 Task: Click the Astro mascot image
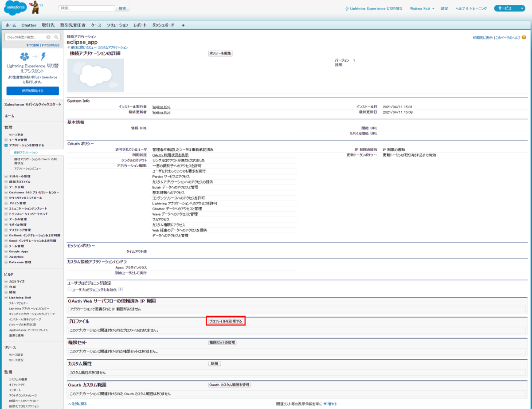[x=34, y=8]
